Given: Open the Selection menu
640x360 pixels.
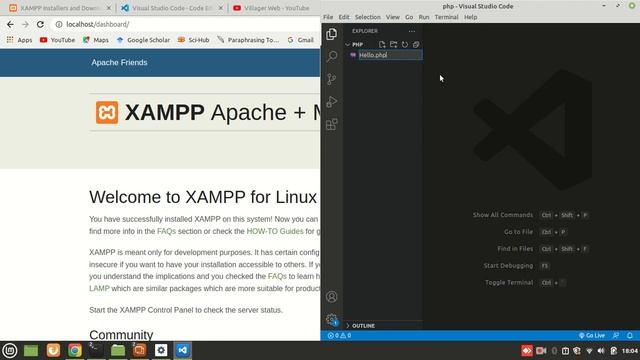Looking at the screenshot, I should point(367,17).
